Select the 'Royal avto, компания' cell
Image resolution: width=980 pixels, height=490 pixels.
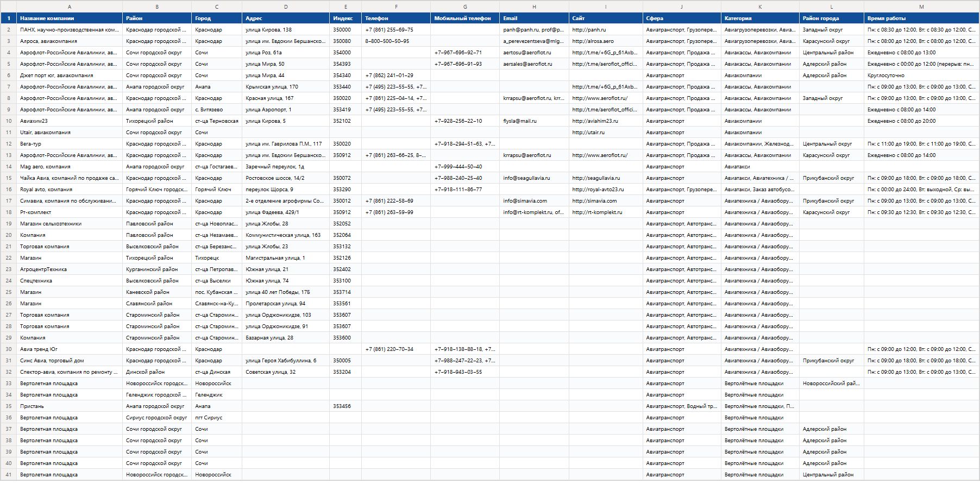[x=70, y=189]
